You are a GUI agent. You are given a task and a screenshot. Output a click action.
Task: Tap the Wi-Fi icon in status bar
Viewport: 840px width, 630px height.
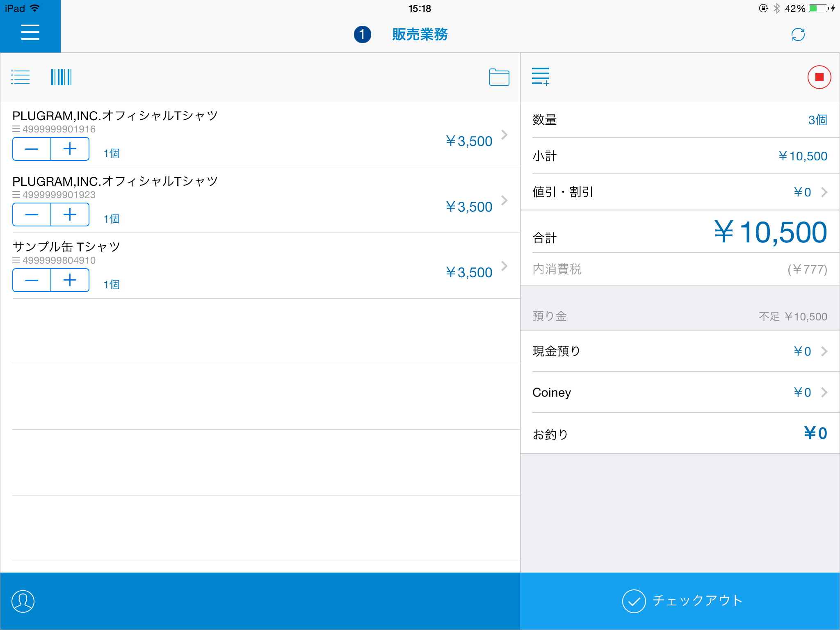point(35,8)
